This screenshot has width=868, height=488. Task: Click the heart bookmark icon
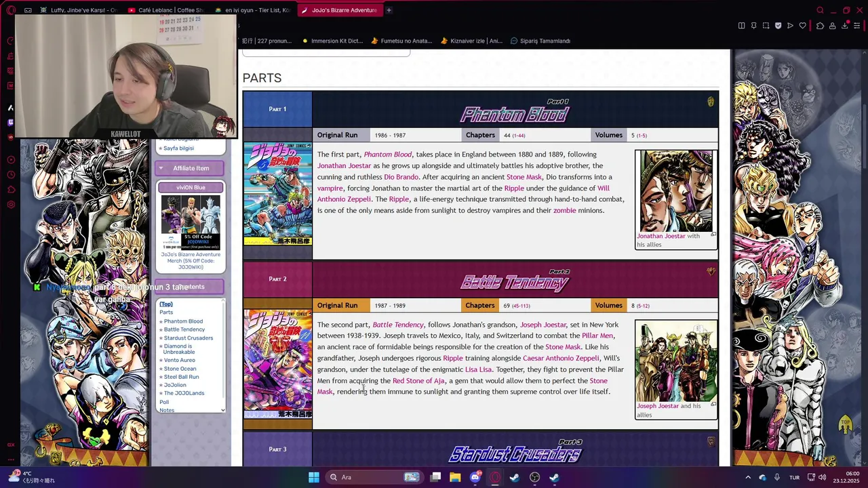pyautogui.click(x=802, y=26)
